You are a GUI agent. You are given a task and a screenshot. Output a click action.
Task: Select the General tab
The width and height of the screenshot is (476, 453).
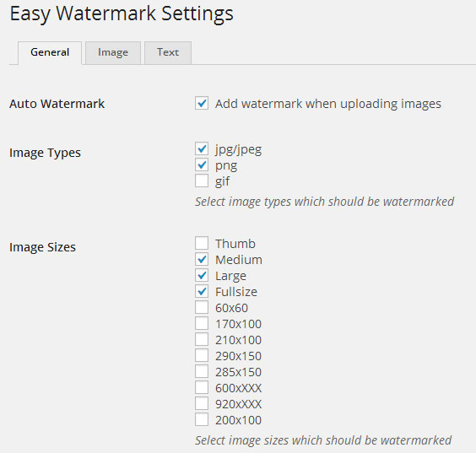[x=50, y=53]
